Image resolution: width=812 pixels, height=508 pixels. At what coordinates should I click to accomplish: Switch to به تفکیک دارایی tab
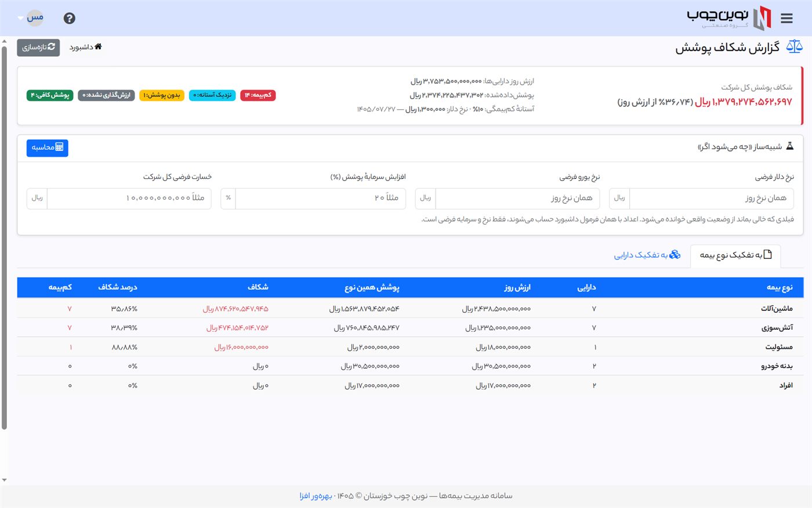tap(647, 255)
